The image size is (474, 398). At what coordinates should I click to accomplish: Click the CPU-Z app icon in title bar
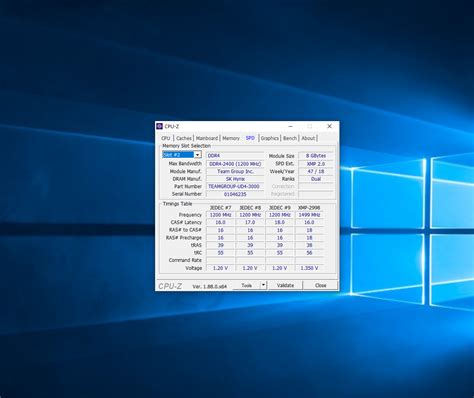(159, 126)
